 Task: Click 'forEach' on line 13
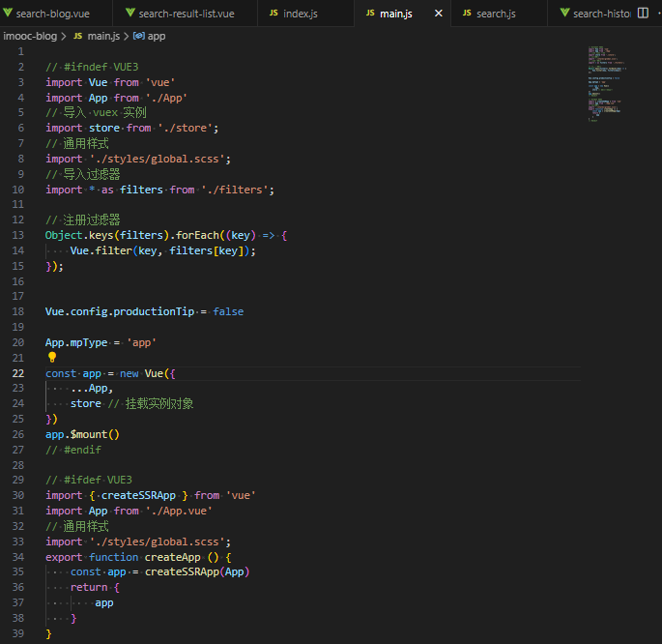pos(197,235)
